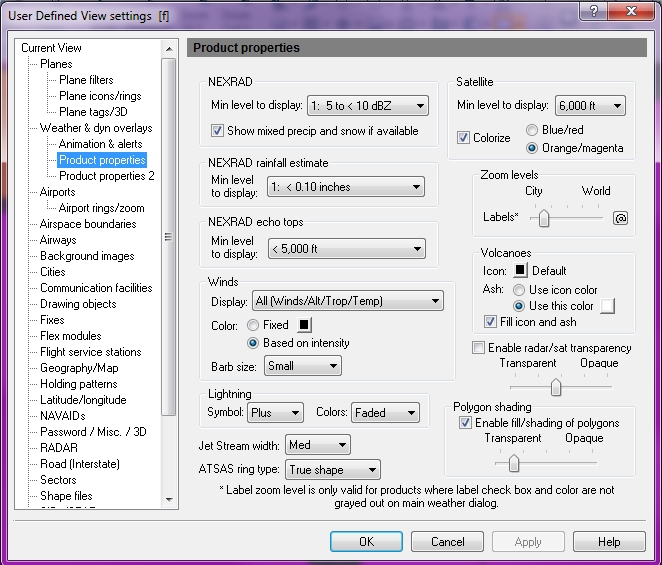The width and height of the screenshot is (662, 565).
Task: Select Communication facilities tree item
Action: coord(96,288)
